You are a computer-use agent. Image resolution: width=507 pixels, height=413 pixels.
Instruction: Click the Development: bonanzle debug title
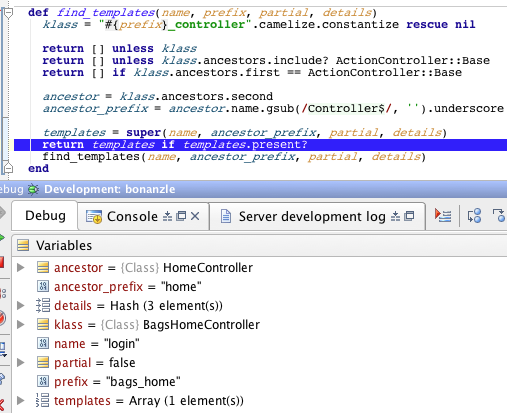[109, 189]
